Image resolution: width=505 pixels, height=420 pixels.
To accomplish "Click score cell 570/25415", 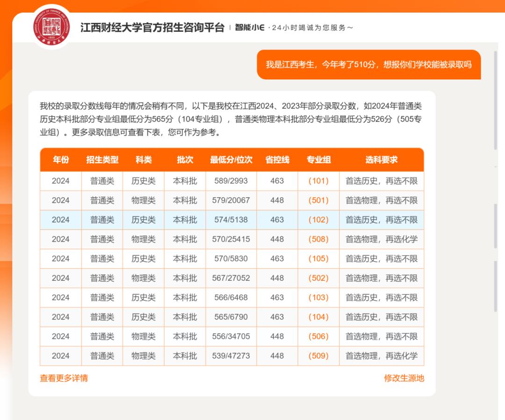I will coord(231,239).
